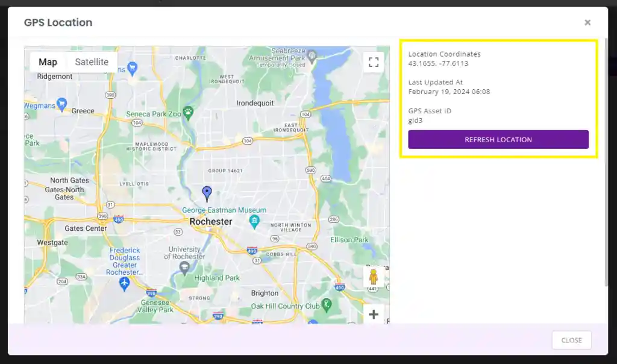Click the Rochester airport plane icon

[x=125, y=284]
